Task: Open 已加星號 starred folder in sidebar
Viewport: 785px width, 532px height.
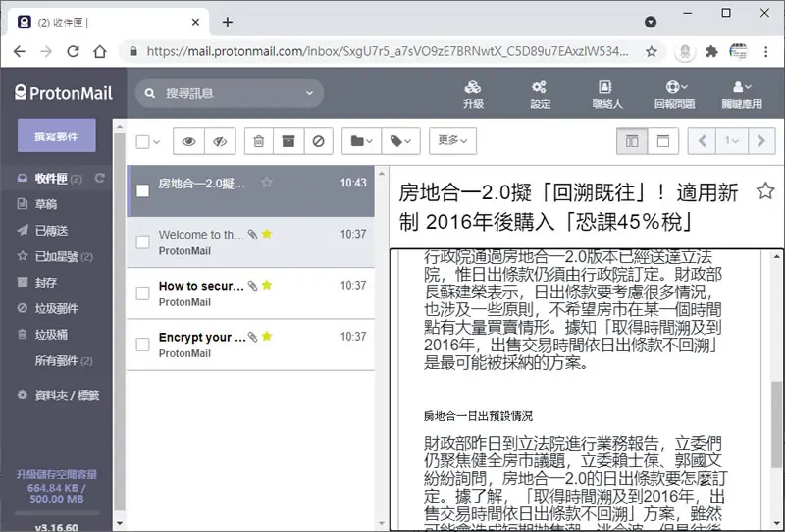Action: [56, 256]
